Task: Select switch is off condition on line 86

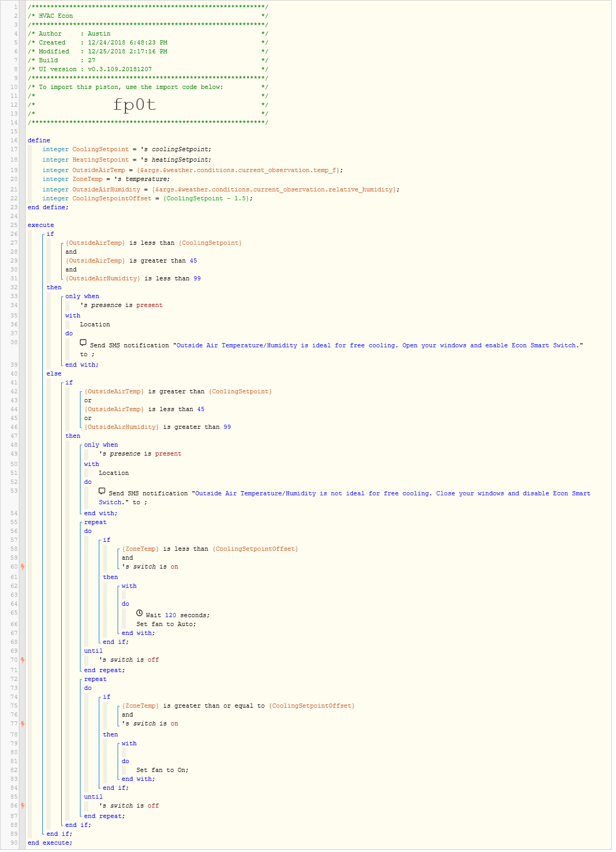Action: click(129, 805)
